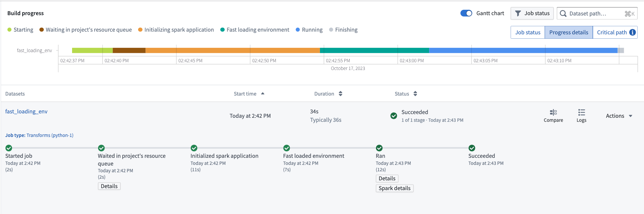Click the Starting legend green dot

pyautogui.click(x=9, y=30)
